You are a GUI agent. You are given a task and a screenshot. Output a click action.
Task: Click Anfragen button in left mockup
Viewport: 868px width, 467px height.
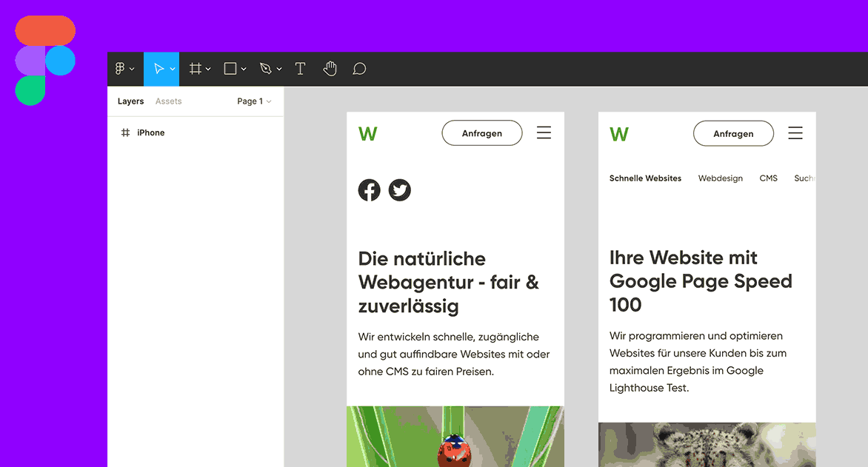click(x=482, y=133)
